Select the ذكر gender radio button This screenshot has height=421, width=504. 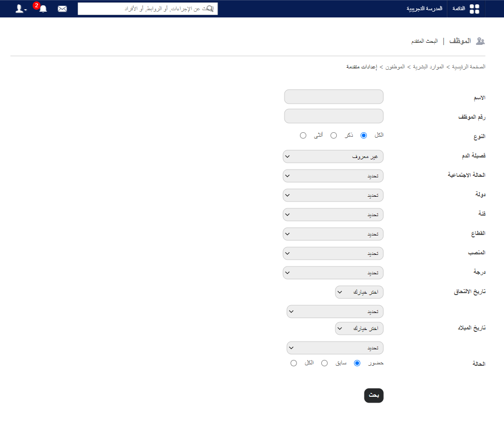click(x=333, y=135)
